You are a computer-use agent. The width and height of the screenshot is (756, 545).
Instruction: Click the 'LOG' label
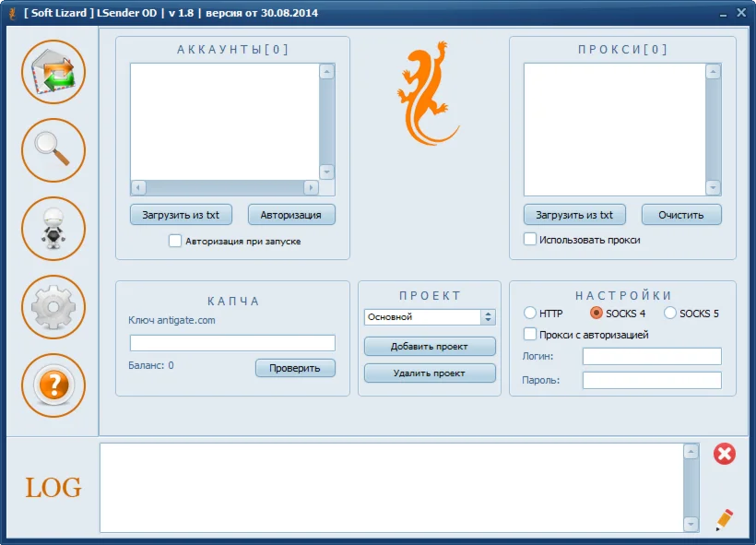53,488
